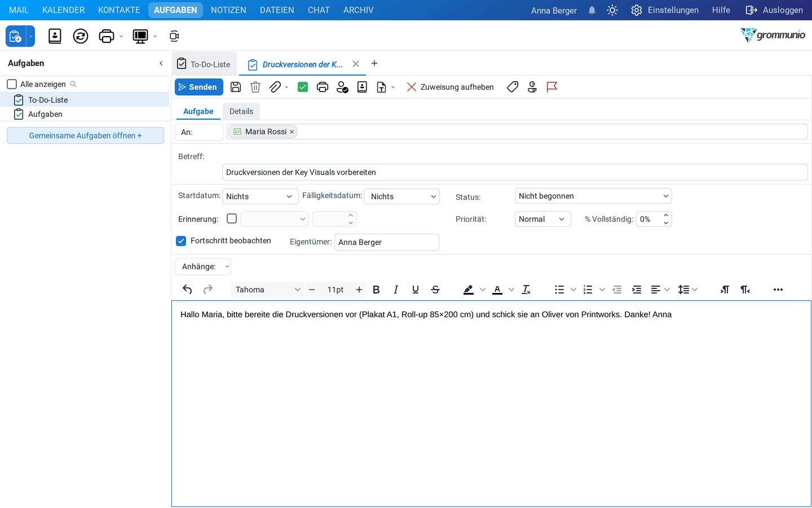The height and width of the screenshot is (508, 812).
Task: Expand the Anhänge dropdown
Action: [x=203, y=266]
